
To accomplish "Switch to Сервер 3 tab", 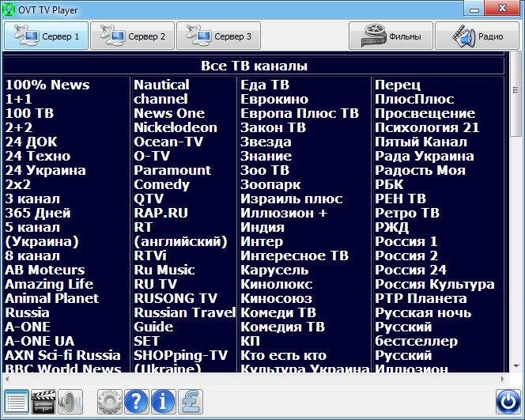I will pos(218,36).
